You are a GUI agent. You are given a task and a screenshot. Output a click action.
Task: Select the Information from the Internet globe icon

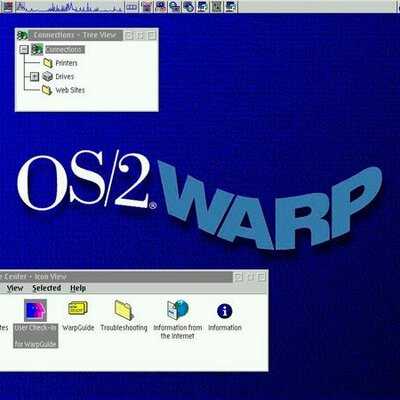(178, 309)
